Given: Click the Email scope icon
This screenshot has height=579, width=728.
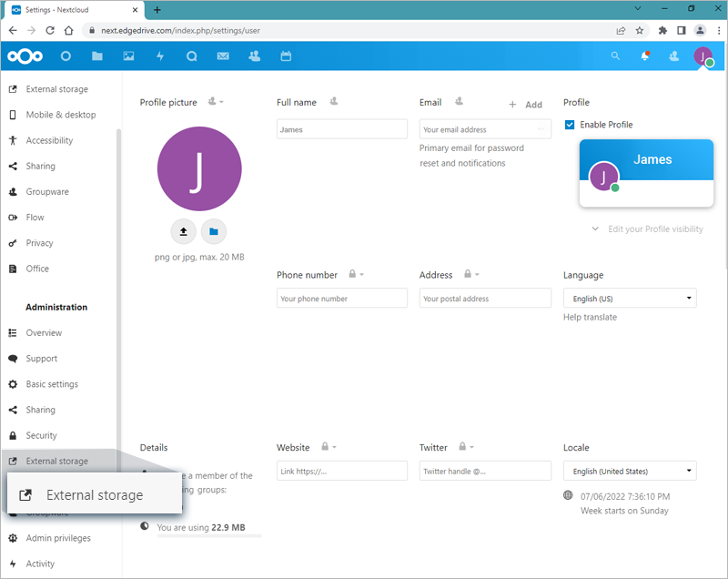Looking at the screenshot, I should coord(460,101).
